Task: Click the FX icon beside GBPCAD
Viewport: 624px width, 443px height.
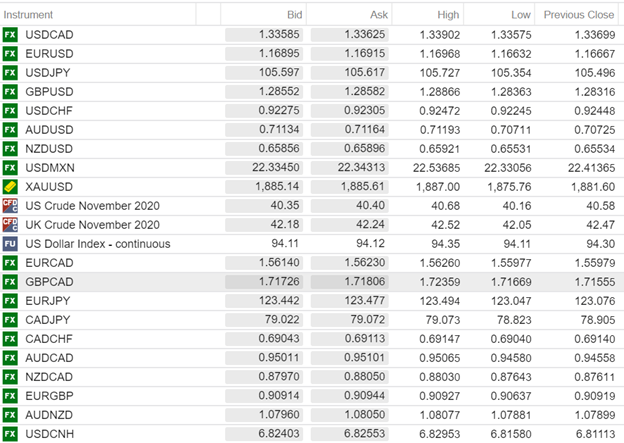Action: [11, 281]
